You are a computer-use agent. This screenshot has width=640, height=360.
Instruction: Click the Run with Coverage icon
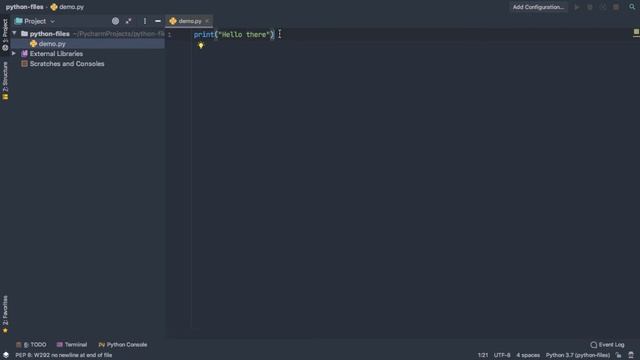(x=603, y=7)
